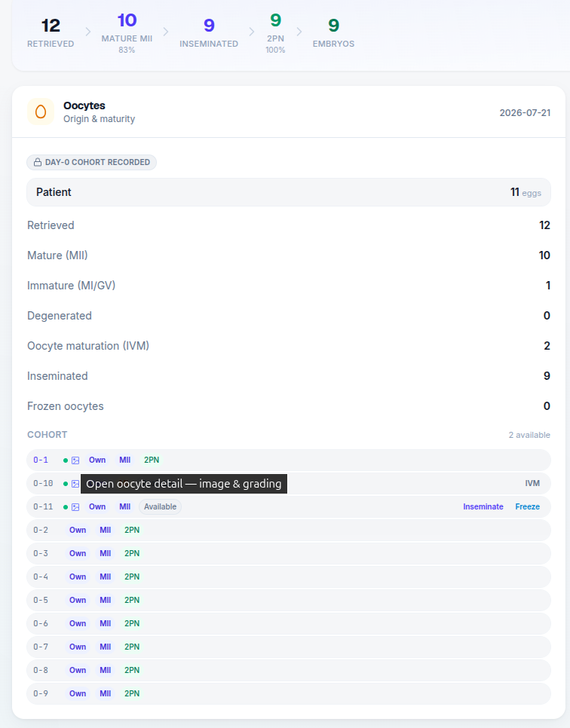570x728 pixels.
Task: Click the Degenerated summary row
Action: (x=289, y=316)
